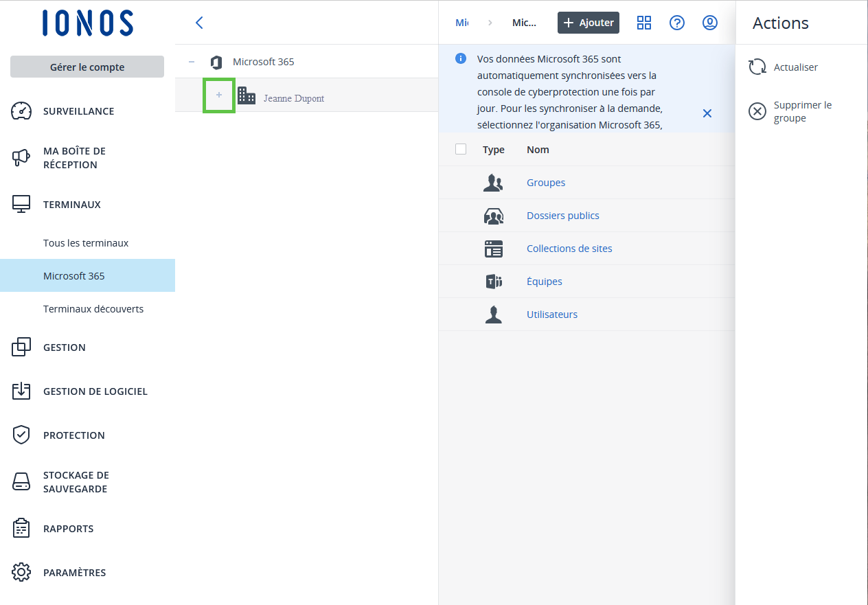This screenshot has width=868, height=605.
Task: Collapse the tree panel with back chevron
Action: (x=199, y=23)
